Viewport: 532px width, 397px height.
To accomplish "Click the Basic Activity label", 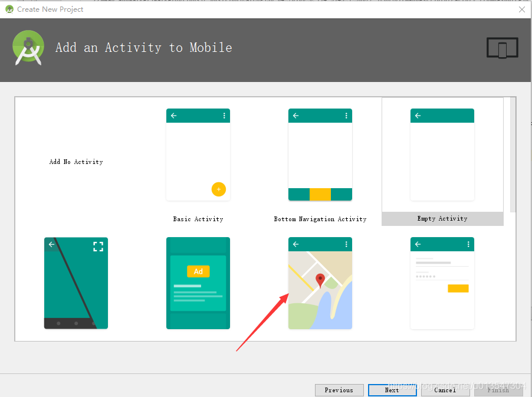I will [198, 219].
